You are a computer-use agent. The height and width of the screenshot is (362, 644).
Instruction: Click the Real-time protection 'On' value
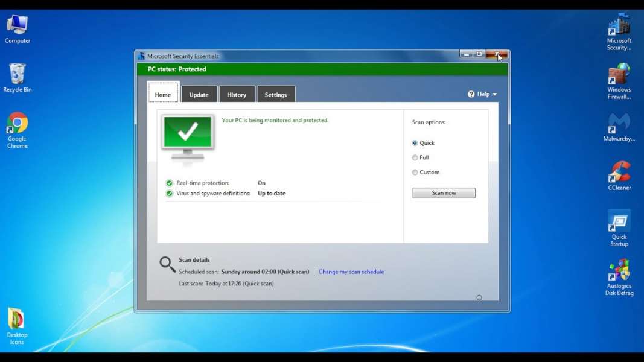pyautogui.click(x=261, y=183)
